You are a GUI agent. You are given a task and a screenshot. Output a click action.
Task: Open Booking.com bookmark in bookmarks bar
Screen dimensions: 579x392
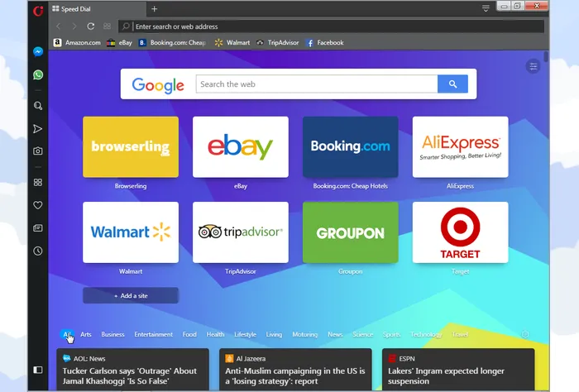(172, 43)
